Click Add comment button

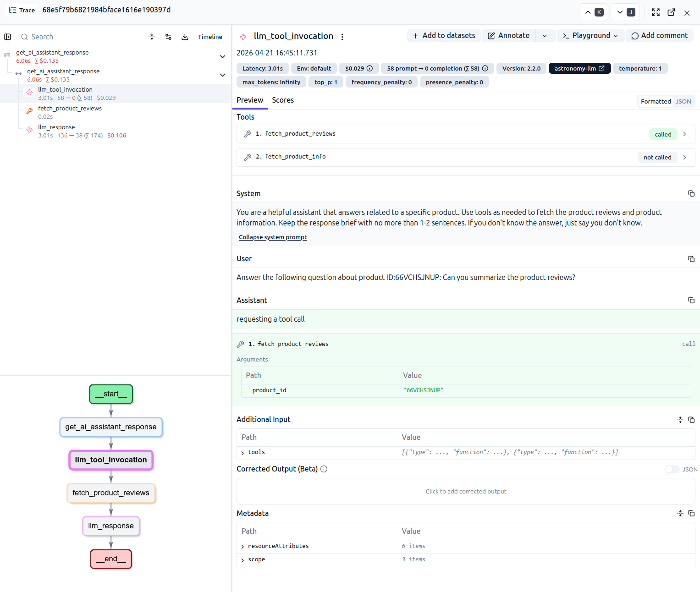(659, 36)
